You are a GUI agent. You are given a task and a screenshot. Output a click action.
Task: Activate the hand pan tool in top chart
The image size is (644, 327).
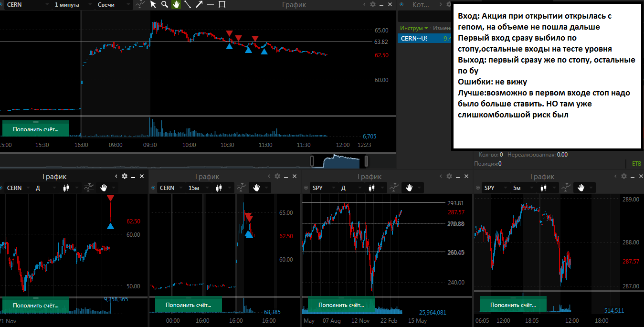point(176,5)
